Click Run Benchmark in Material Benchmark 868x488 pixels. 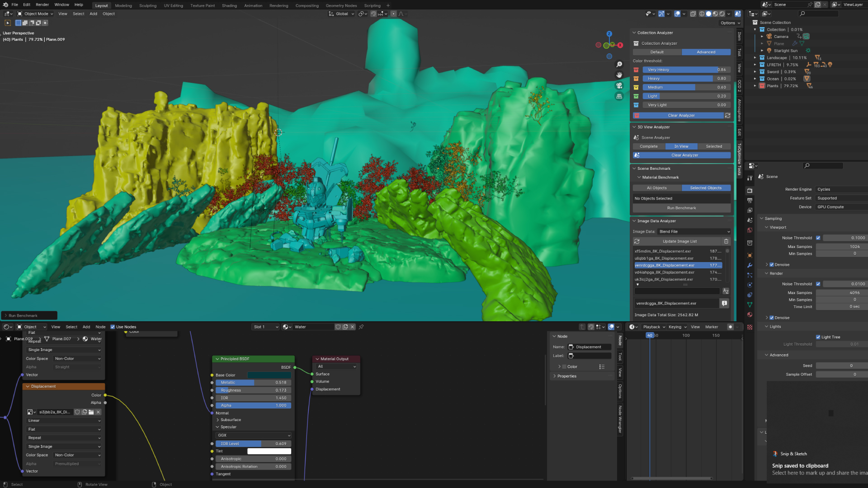pos(681,208)
